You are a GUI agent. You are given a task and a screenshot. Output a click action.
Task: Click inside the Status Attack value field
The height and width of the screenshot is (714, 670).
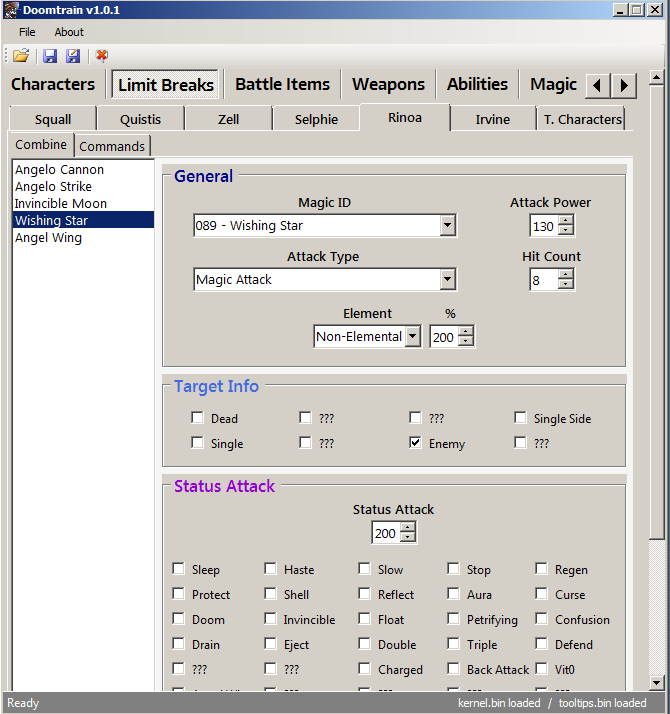click(386, 533)
